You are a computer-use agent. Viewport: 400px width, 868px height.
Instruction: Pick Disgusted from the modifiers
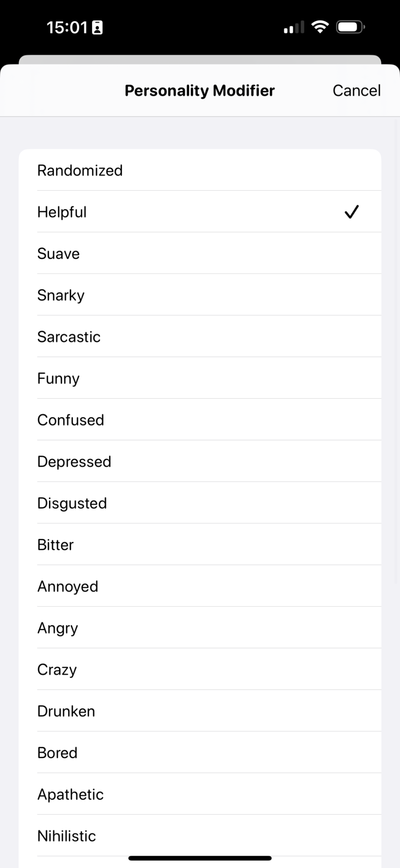[x=72, y=503]
